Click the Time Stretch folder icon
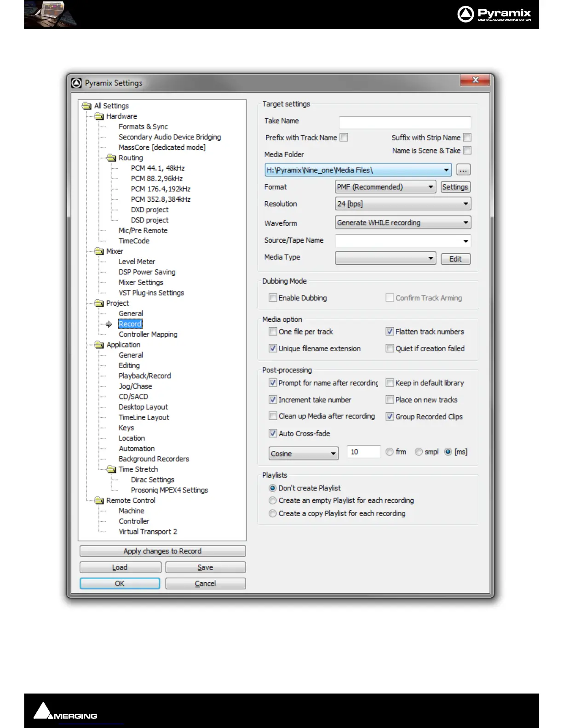 [111, 469]
